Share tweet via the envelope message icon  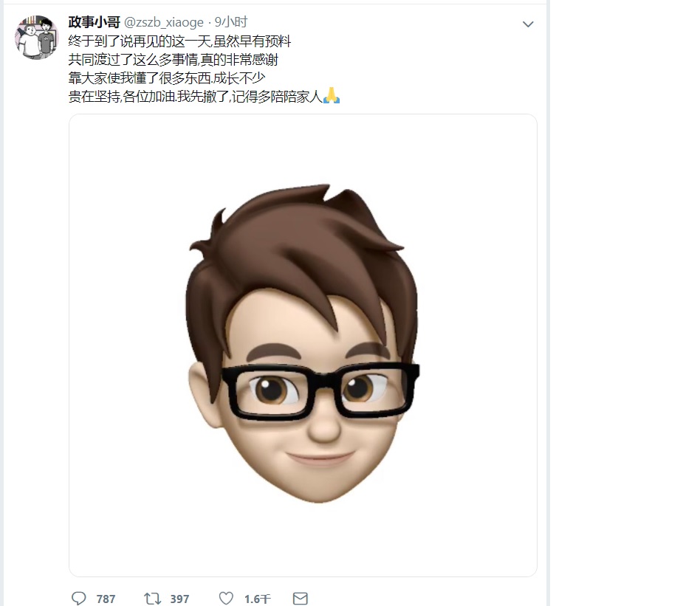click(x=300, y=599)
